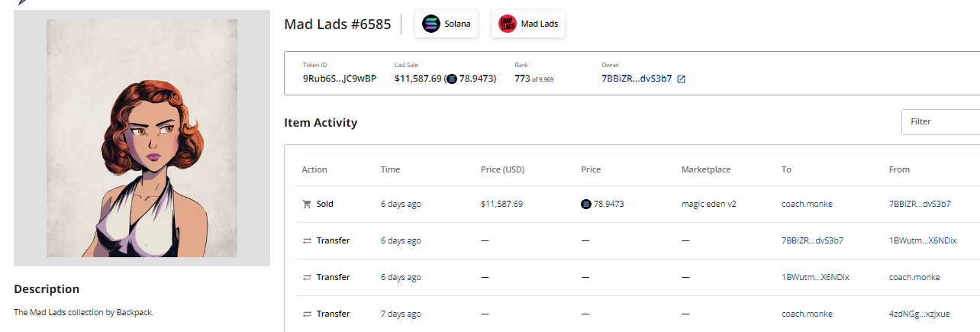Click the Price (USD) column header

502,169
